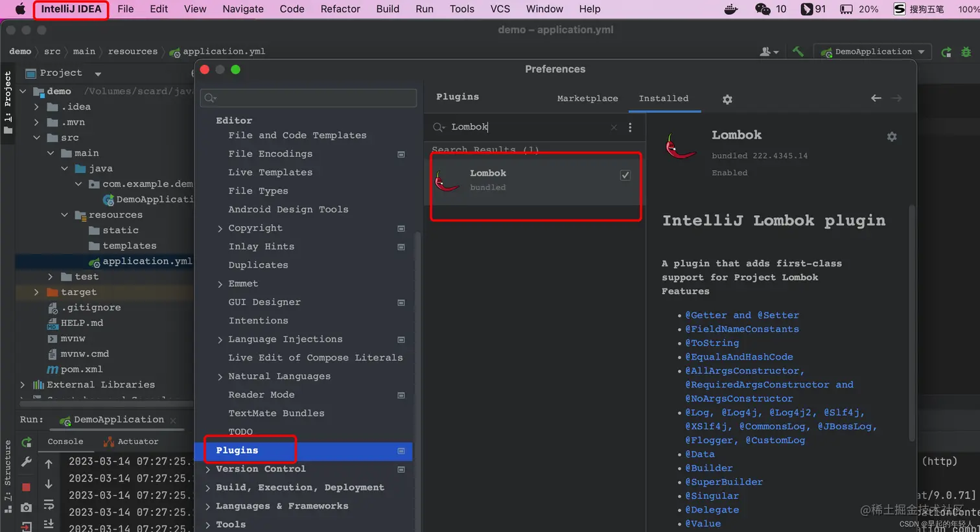The height and width of the screenshot is (532, 980).
Task: Open the VCS menu
Action: click(x=500, y=9)
